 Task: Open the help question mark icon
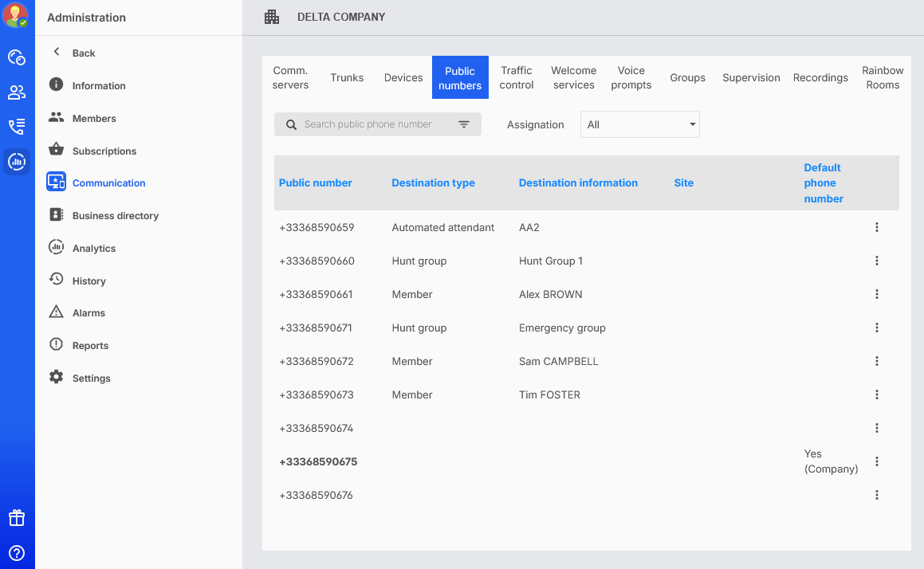coord(17,553)
